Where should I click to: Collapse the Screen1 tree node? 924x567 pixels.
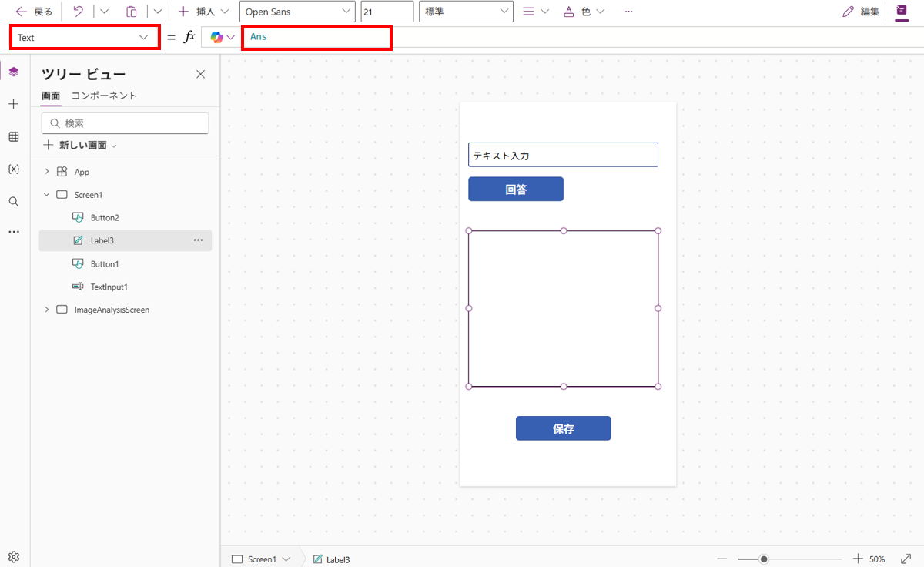tap(47, 195)
